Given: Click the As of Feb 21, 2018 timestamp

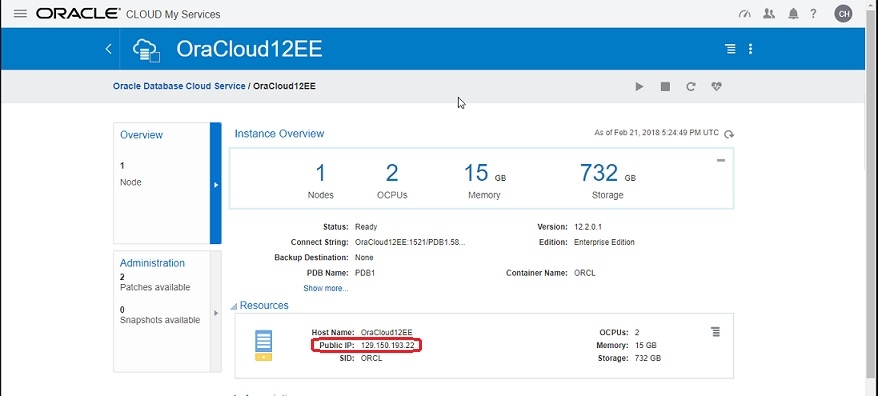Looking at the screenshot, I should [x=656, y=133].
